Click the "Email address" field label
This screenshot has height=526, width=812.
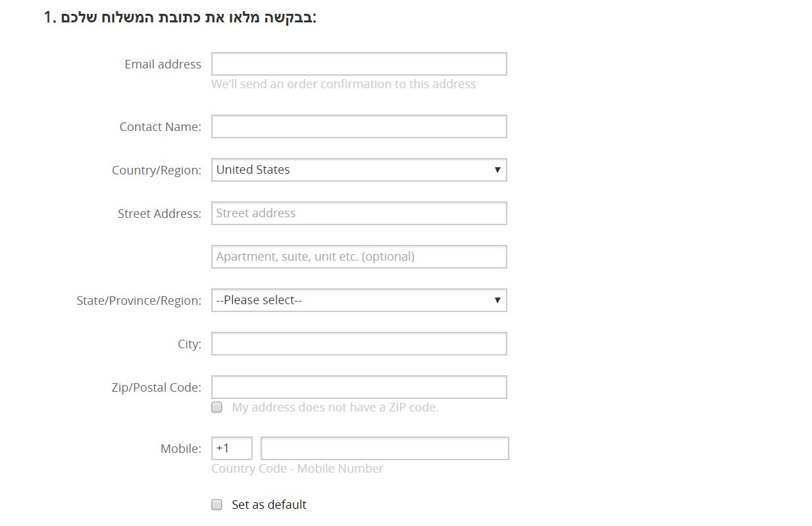[x=163, y=65]
